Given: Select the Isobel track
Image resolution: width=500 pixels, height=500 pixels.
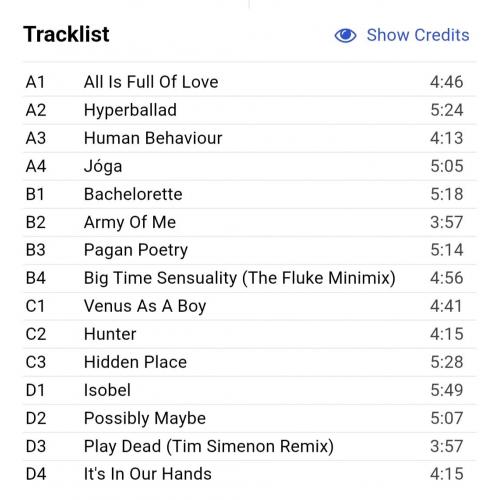Looking at the screenshot, I should [x=107, y=390].
